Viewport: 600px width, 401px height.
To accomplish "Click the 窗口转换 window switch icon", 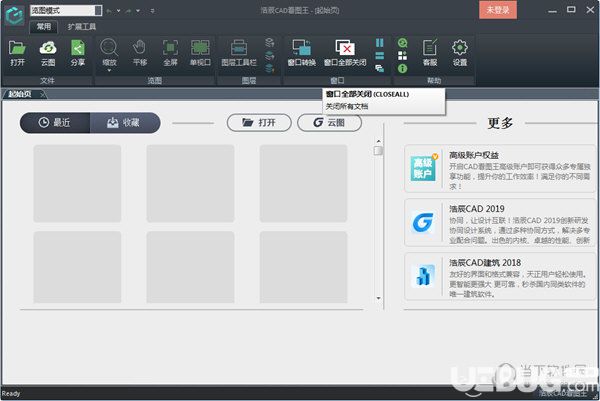I will coord(302,48).
